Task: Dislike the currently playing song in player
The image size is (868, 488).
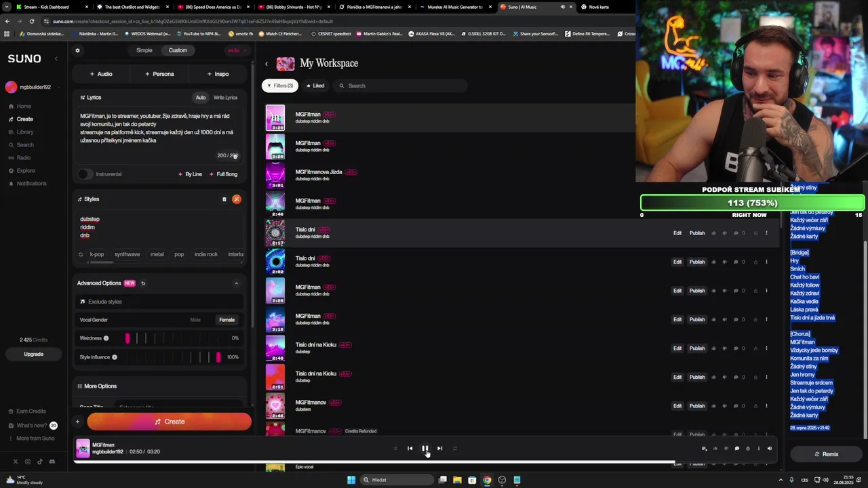Action: [x=726, y=448]
